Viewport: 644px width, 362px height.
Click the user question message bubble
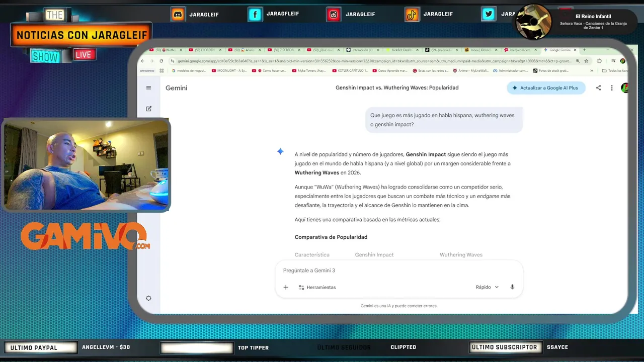(x=444, y=120)
